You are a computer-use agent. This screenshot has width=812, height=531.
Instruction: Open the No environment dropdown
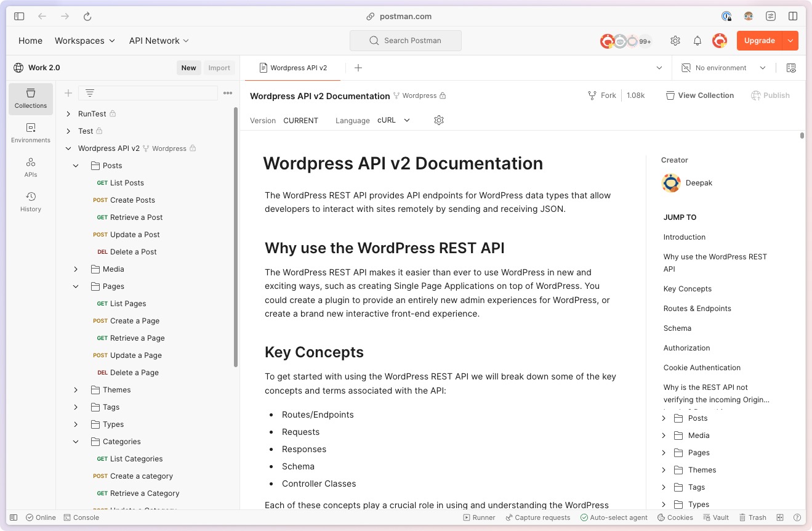pyautogui.click(x=724, y=68)
